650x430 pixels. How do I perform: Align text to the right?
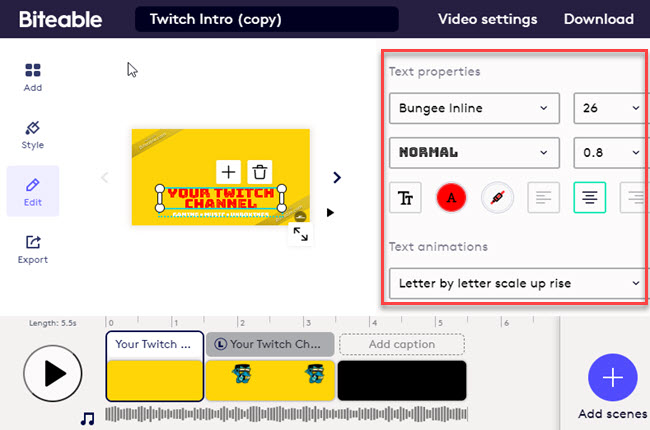[634, 198]
